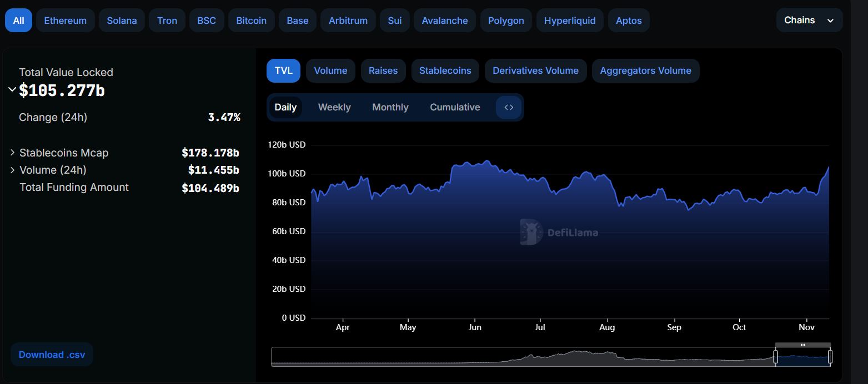Click the $178.178b stablecoins value
This screenshot has width=868, height=384.
[210, 153]
